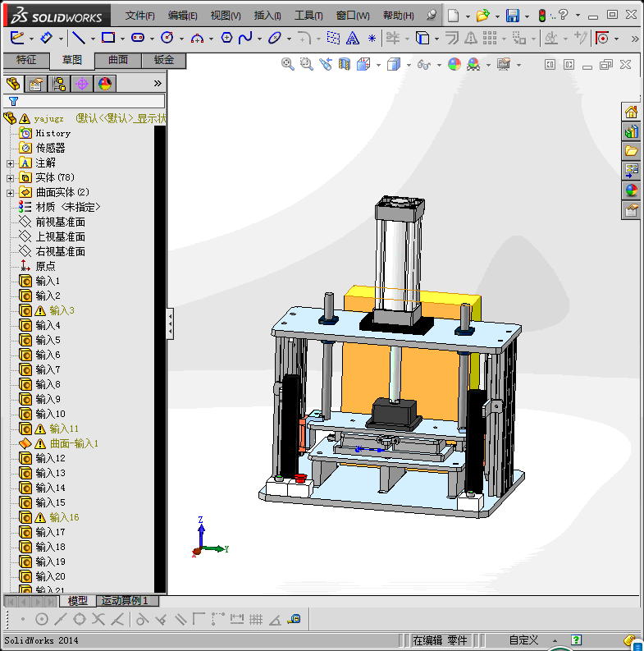Select the Slot sketch tool
Screen dimensions: 644x651
point(138,39)
